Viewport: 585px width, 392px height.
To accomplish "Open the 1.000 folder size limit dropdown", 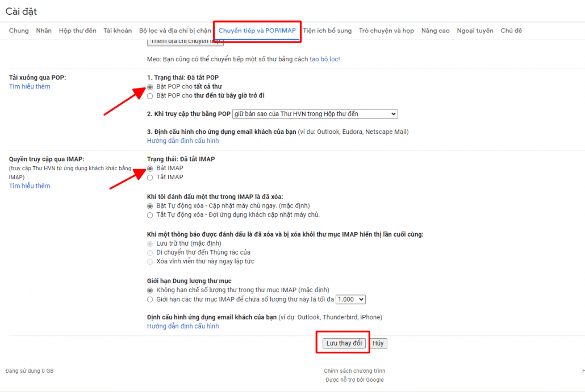I will coord(350,300).
